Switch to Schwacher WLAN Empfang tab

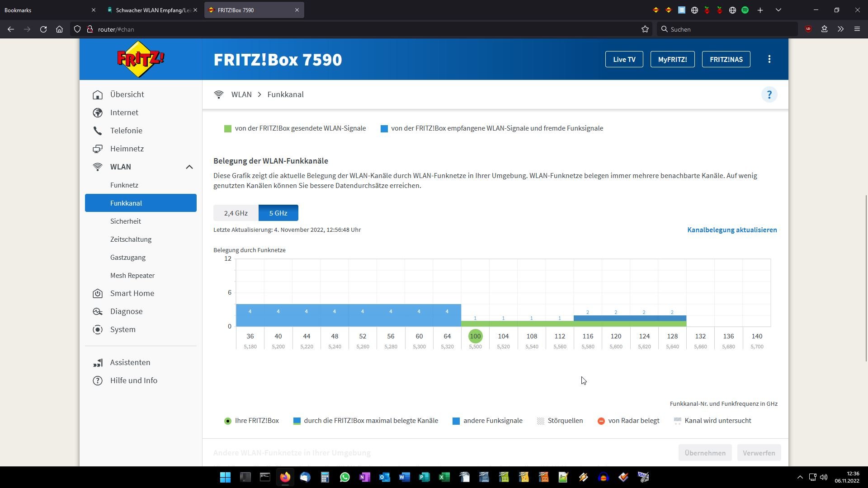pyautogui.click(x=152, y=10)
